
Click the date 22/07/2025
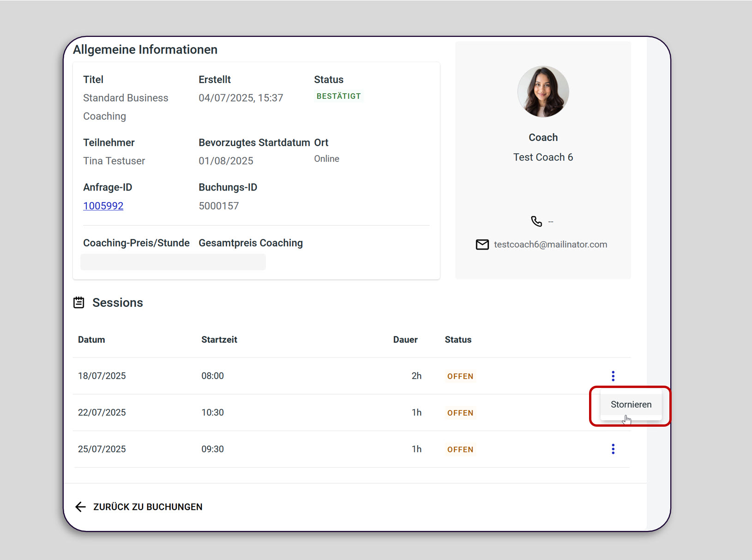pyautogui.click(x=102, y=412)
